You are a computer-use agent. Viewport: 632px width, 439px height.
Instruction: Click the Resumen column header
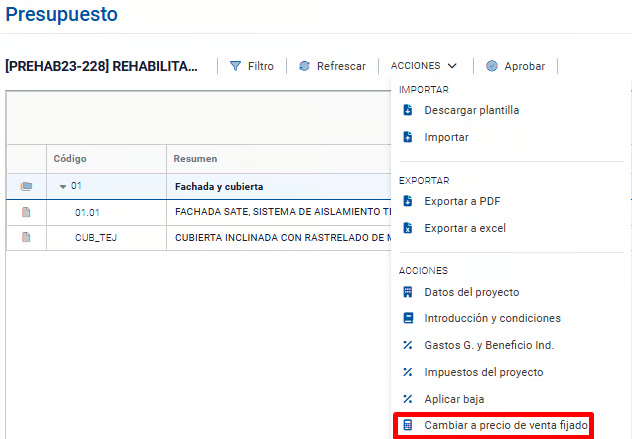[x=195, y=159]
